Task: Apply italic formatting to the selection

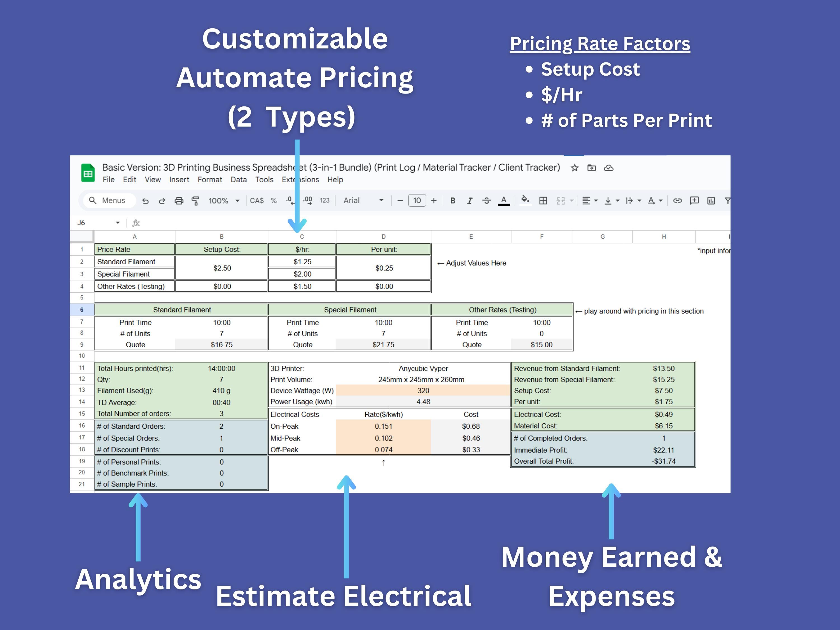Action: [x=470, y=200]
